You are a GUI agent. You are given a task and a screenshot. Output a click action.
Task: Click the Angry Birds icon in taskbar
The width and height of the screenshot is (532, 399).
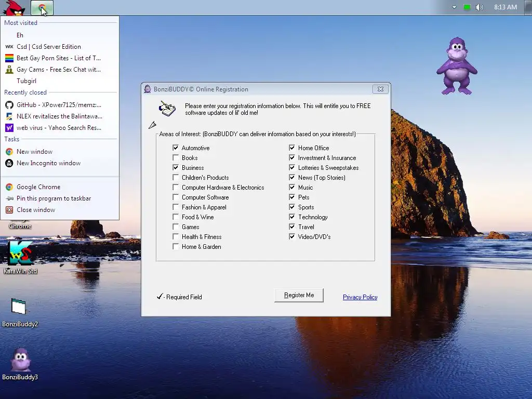click(x=14, y=7)
